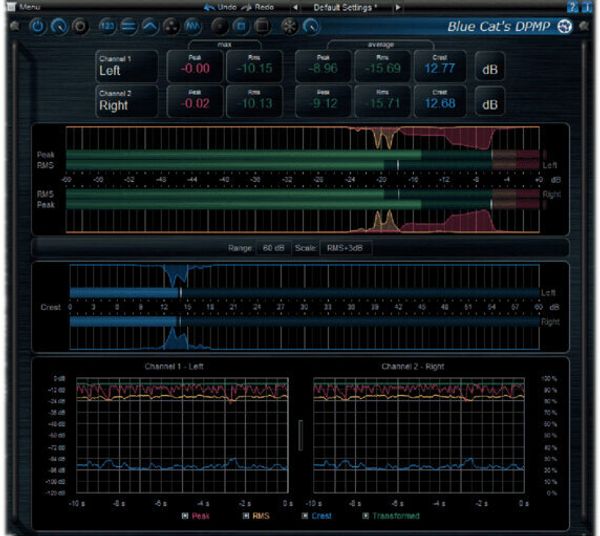The height and width of the screenshot is (536, 600).
Task: Click Right max RMS value -10.13
Action: [254, 101]
